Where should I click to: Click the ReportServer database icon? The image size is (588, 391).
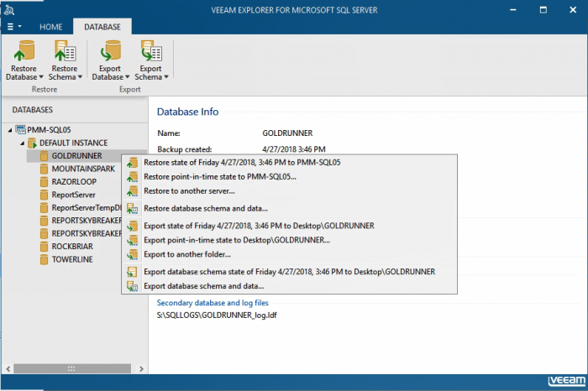[44, 195]
